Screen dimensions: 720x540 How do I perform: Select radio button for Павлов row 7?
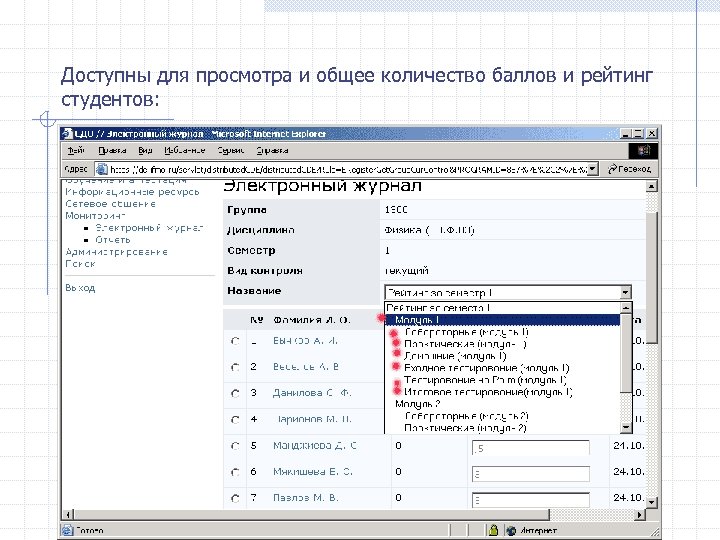(x=236, y=498)
